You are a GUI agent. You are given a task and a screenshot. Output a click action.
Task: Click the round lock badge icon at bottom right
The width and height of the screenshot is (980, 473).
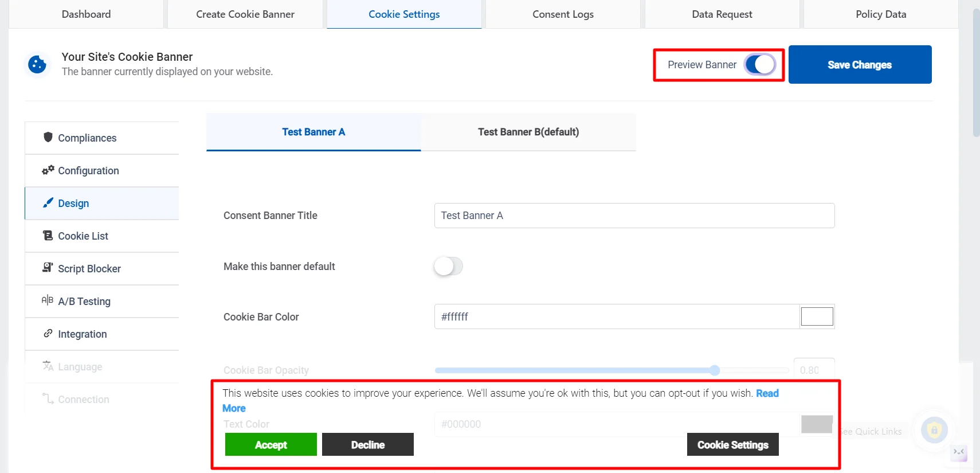(x=934, y=430)
